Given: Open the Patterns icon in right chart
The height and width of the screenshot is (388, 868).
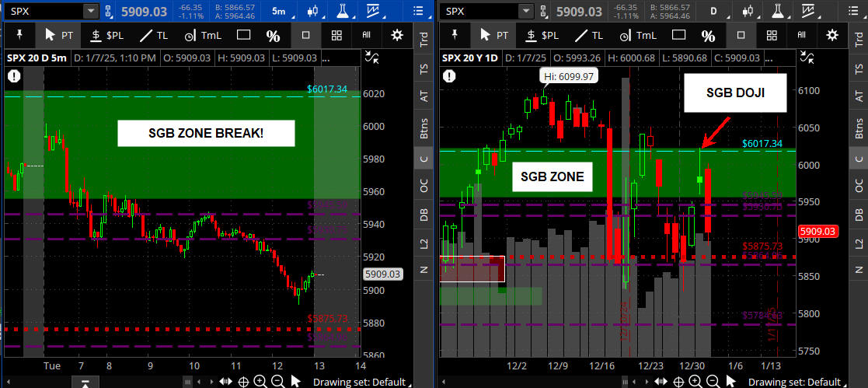Looking at the screenshot, I should (x=807, y=11).
